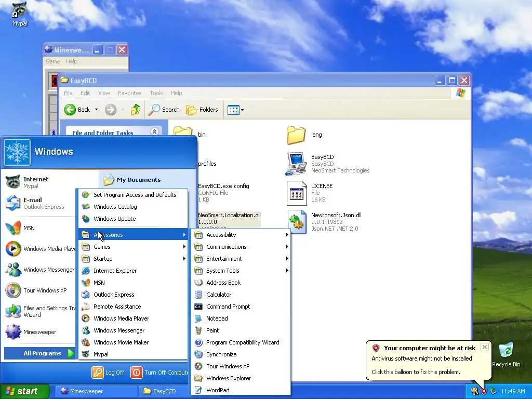Toggle the Folders pane button
The height and width of the screenshot is (399, 532).
(x=202, y=110)
